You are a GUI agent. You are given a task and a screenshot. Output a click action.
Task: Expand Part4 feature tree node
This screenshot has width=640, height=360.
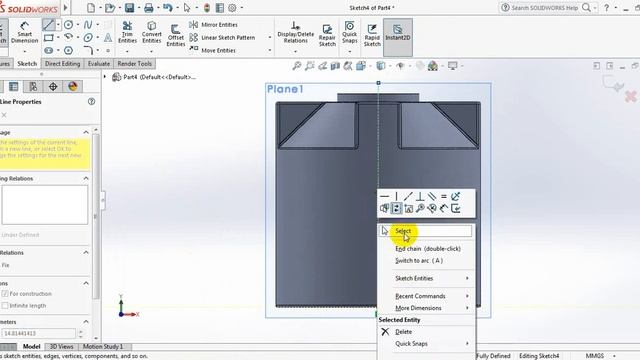click(x=104, y=77)
